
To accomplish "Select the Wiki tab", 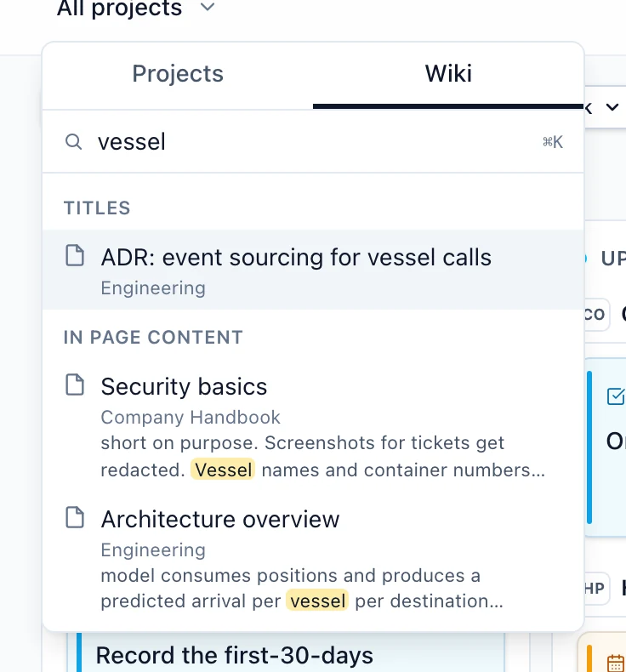I will point(448,74).
